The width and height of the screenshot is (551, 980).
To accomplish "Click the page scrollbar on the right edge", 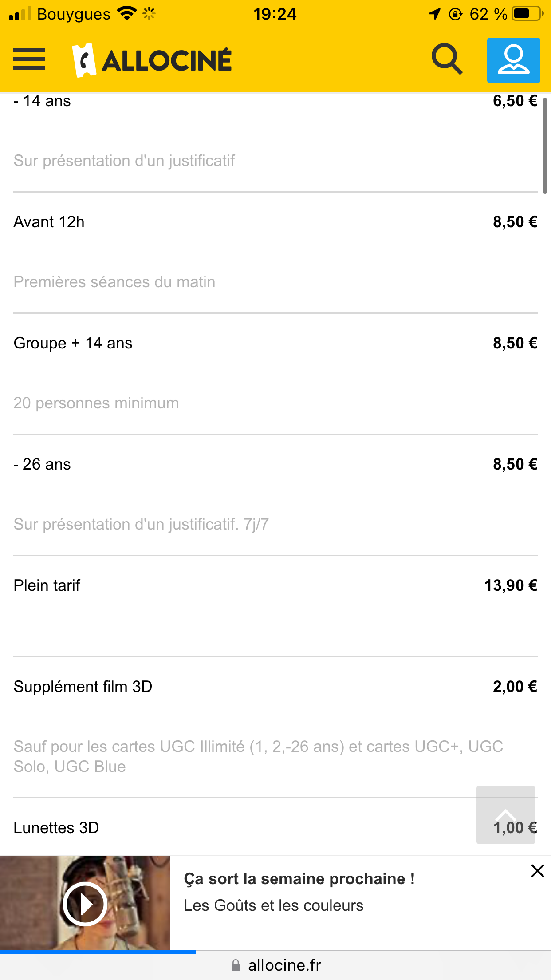I will (x=545, y=145).
